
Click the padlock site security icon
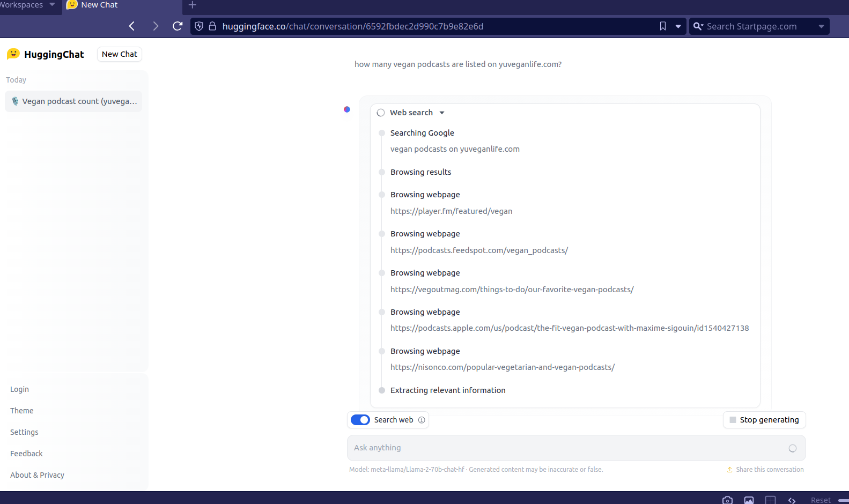point(212,26)
